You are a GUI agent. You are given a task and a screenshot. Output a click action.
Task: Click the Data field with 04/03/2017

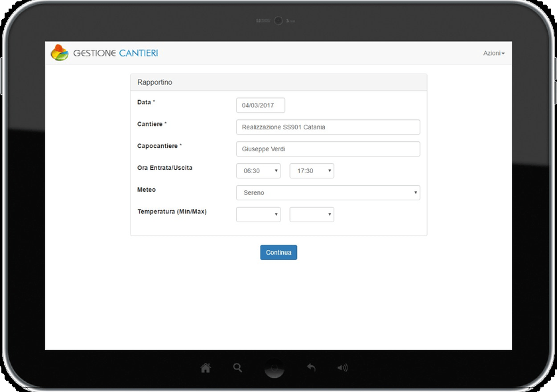pos(260,105)
